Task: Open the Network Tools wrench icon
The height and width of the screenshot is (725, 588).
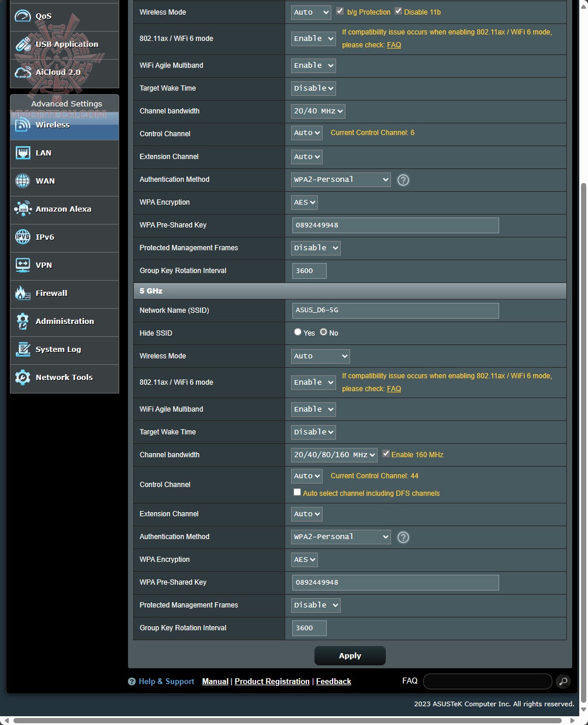Action: (x=22, y=377)
